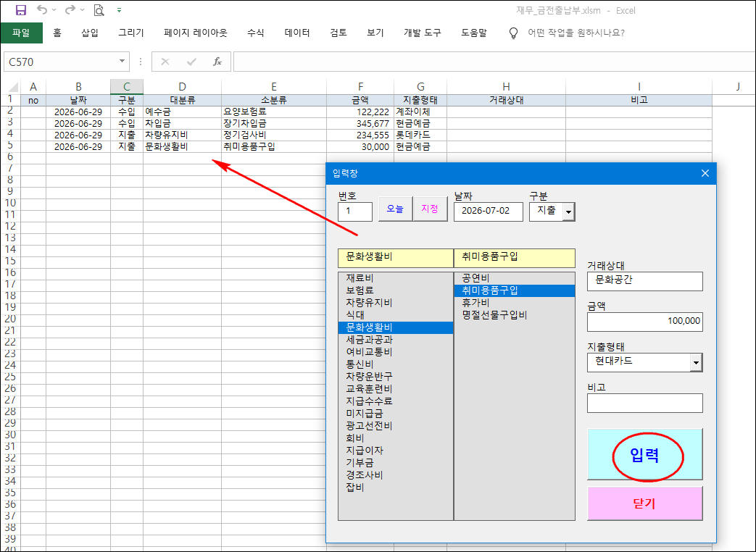
Task: Click the Save icon in quick access toolbar
Action: [x=21, y=10]
